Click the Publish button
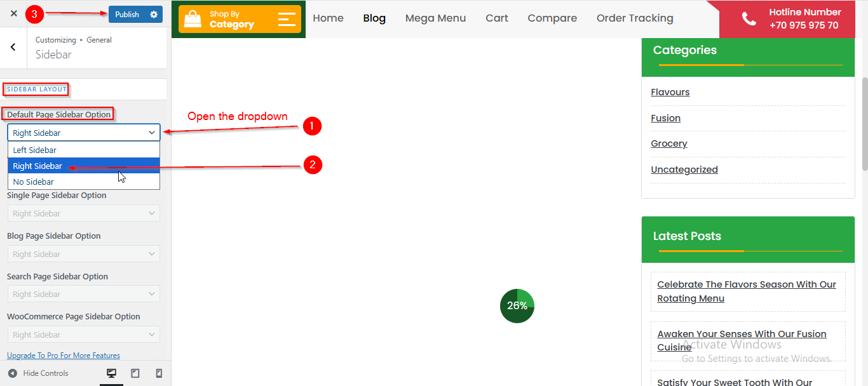 tap(127, 15)
